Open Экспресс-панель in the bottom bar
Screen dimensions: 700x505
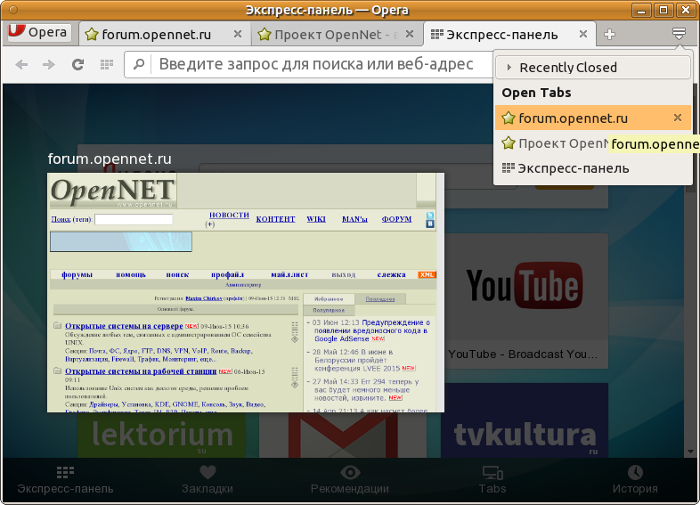[65, 480]
